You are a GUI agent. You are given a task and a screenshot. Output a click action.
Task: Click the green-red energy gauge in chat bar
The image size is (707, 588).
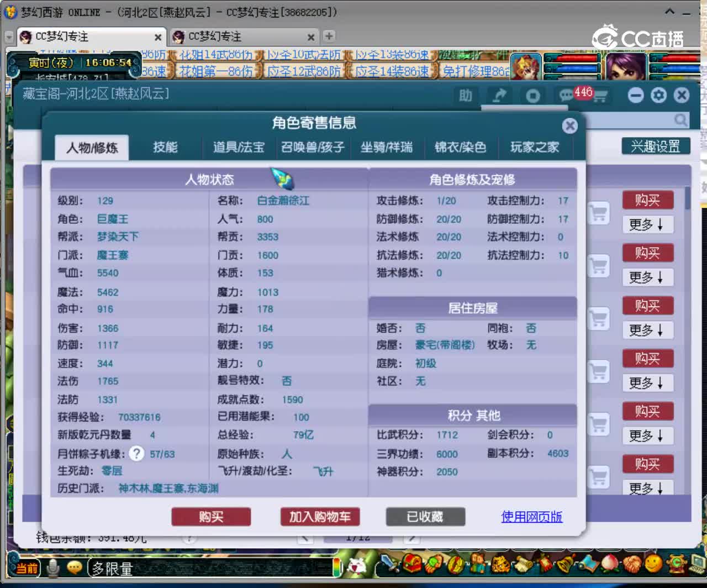pyautogui.click(x=336, y=568)
